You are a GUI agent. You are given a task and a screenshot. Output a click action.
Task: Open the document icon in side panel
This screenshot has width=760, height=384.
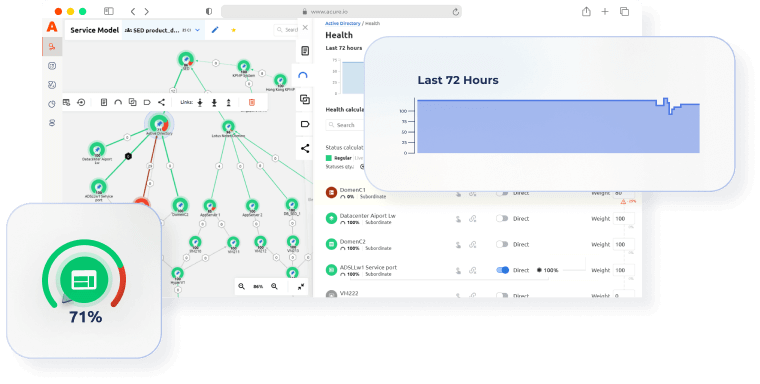tap(305, 51)
